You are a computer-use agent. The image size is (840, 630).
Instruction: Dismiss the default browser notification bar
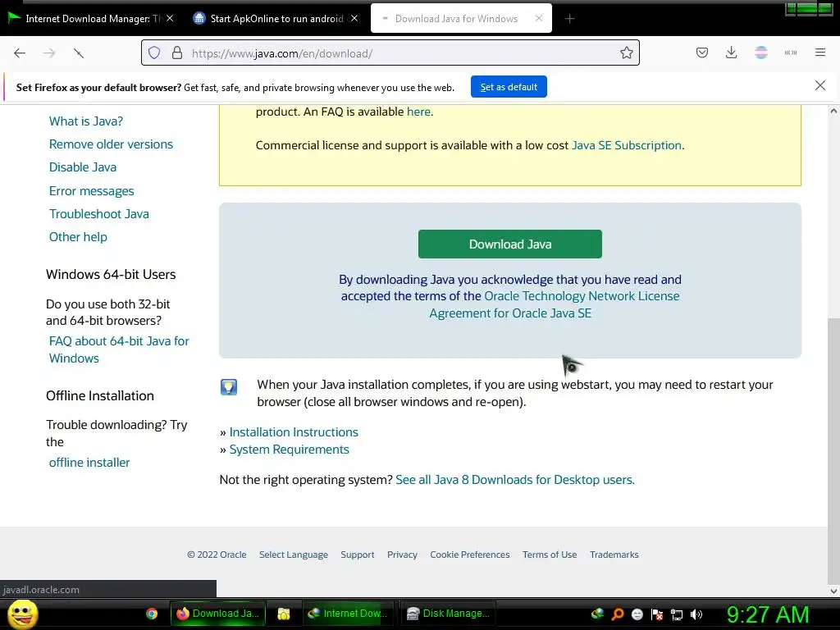tap(819, 85)
